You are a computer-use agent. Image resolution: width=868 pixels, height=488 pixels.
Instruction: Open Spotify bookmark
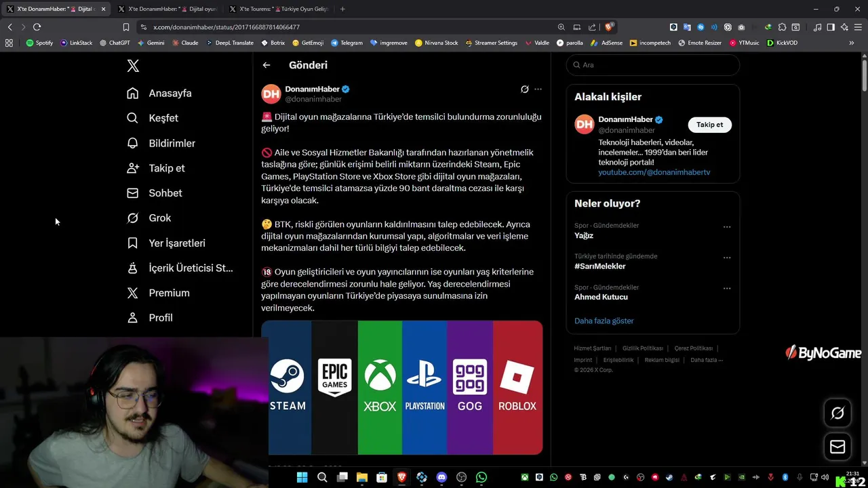point(39,43)
